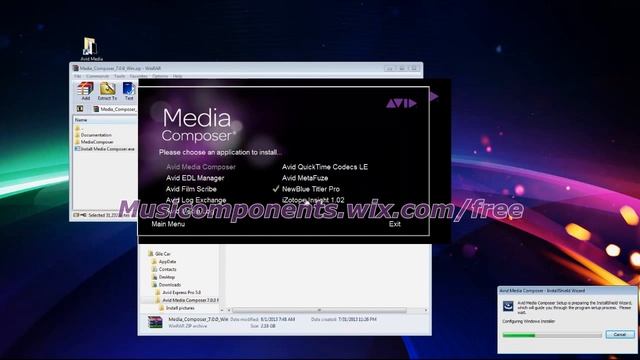The height and width of the screenshot is (360, 640).
Task: Choose Avid QuickTime Codecs LE to install
Action: (324, 167)
